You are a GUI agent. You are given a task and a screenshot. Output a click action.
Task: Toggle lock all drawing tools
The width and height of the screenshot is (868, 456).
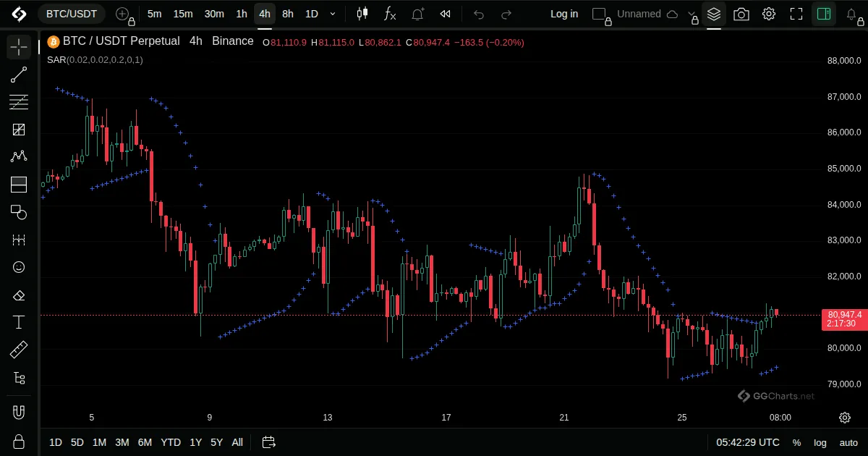(19, 441)
